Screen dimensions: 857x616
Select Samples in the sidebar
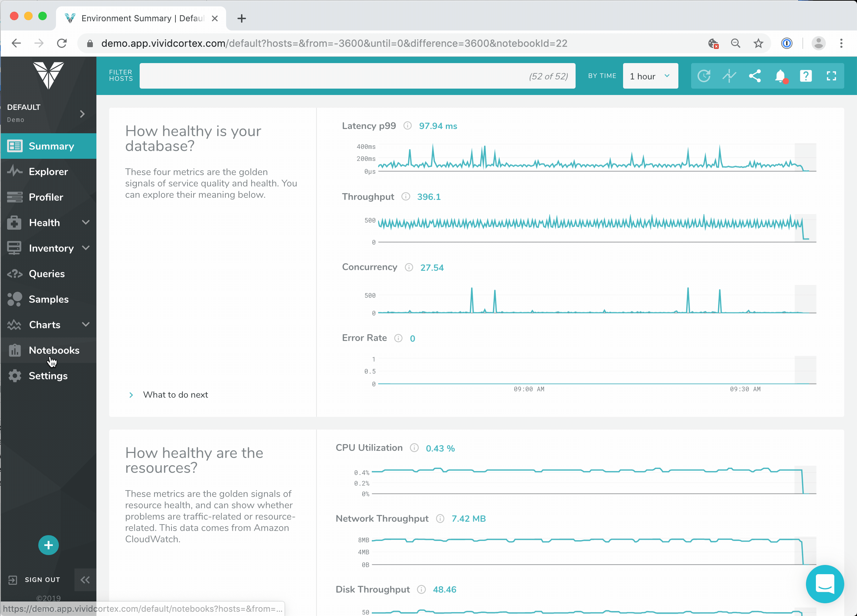tap(48, 299)
